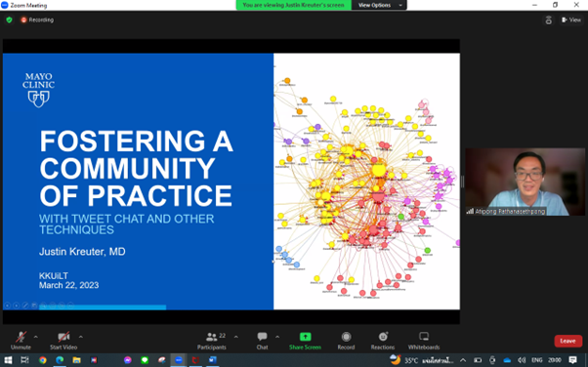The height and width of the screenshot is (367, 588).
Task: Start Video from the Zoom toolbar
Action: point(63,341)
